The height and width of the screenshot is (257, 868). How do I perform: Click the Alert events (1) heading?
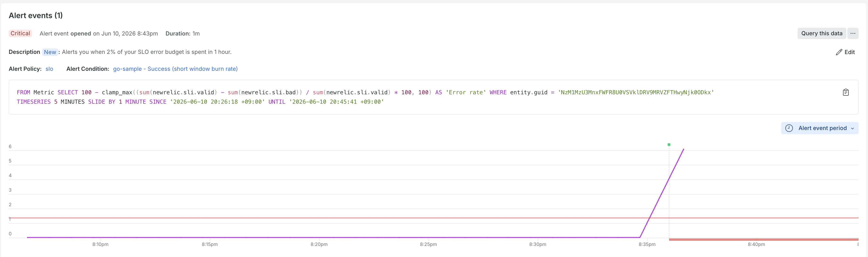pos(36,16)
